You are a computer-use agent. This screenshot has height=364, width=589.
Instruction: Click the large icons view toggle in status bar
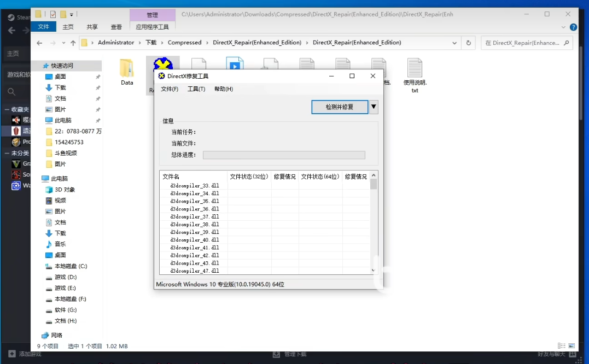click(571, 346)
